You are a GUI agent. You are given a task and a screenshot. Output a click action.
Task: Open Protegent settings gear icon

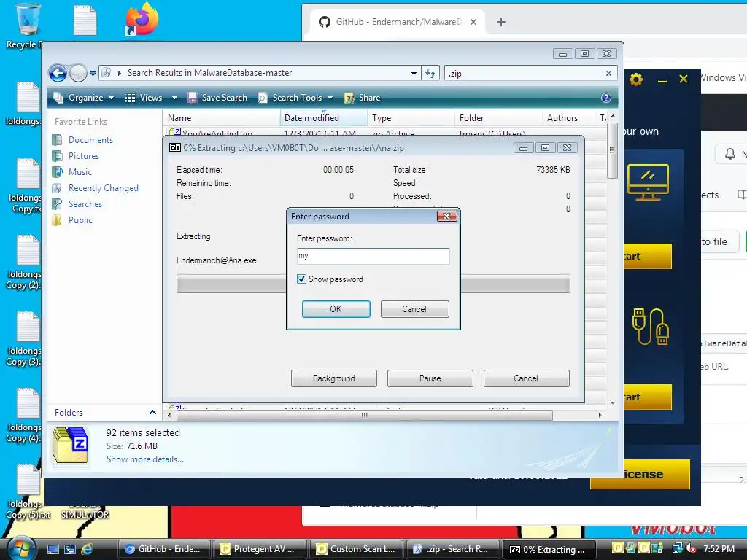[636, 79]
